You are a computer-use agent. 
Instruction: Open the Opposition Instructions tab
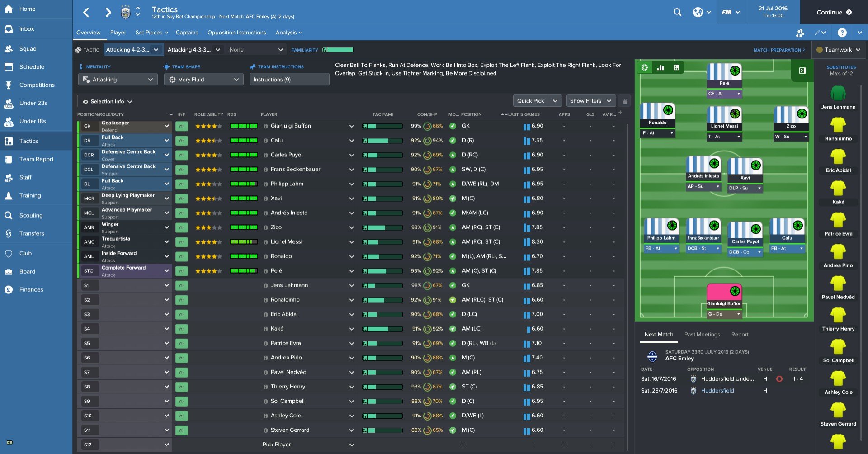[236, 33]
